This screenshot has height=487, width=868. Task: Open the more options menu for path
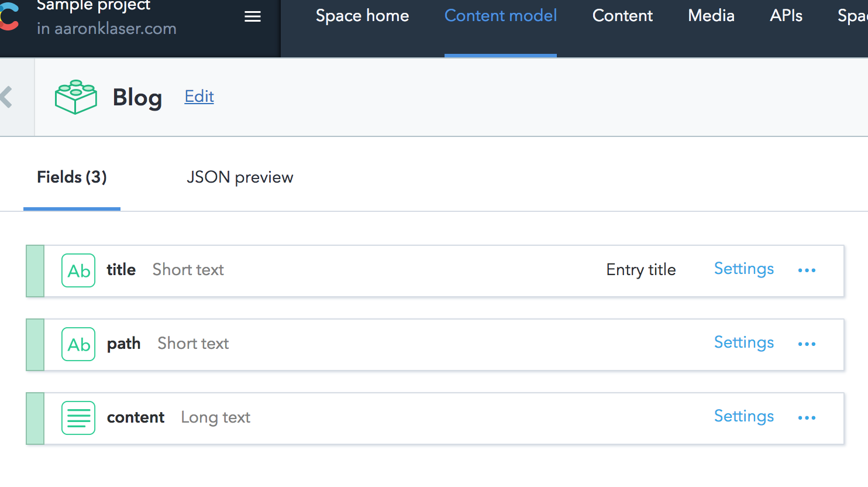pyautogui.click(x=807, y=344)
